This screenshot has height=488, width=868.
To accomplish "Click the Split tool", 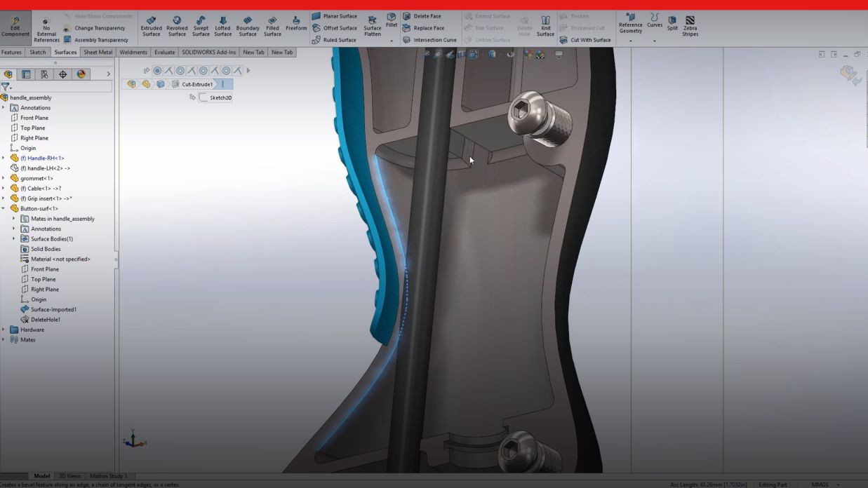I will (672, 23).
